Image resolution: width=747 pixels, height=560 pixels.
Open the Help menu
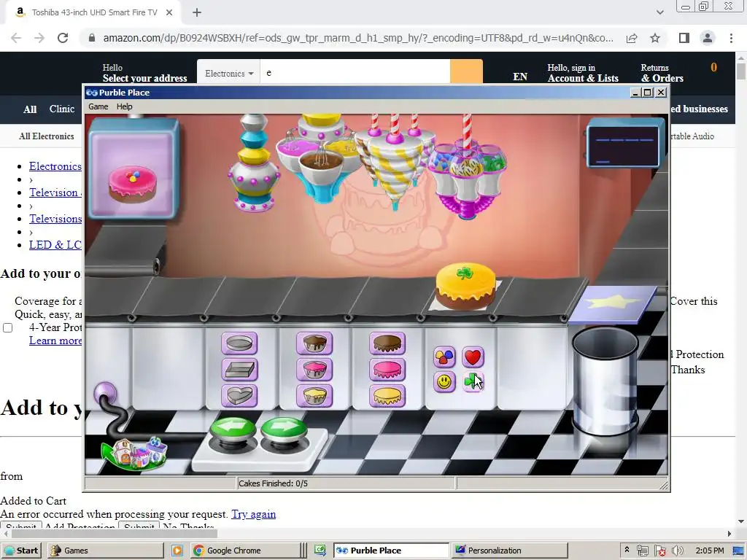tap(124, 106)
